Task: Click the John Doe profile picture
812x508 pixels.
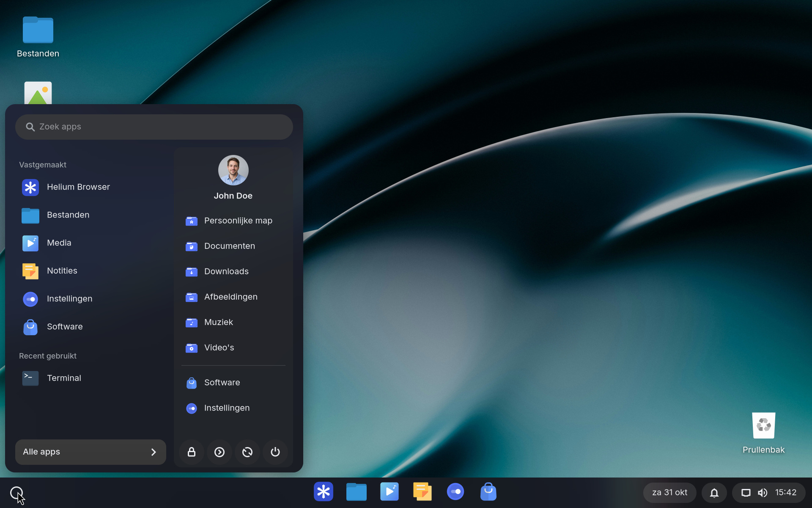Action: [x=233, y=170]
